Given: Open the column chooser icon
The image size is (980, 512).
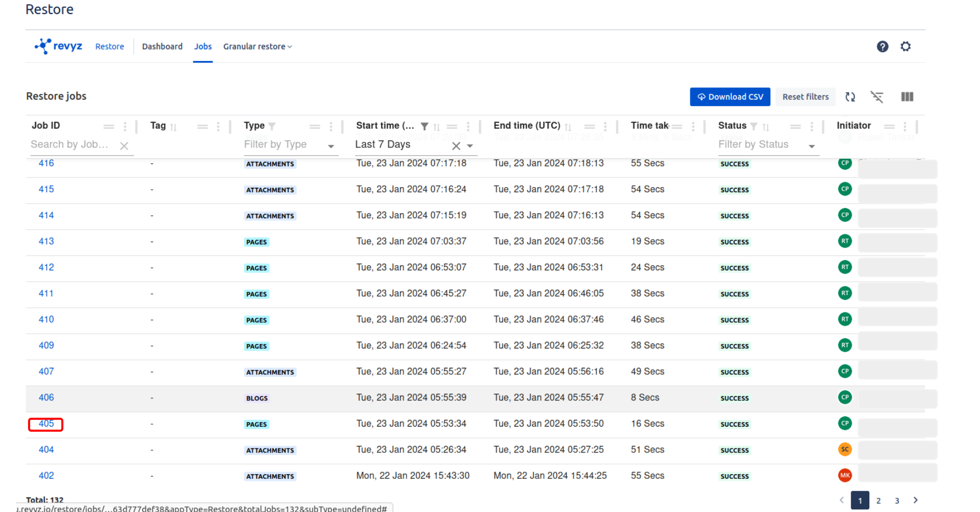Looking at the screenshot, I should pos(907,97).
